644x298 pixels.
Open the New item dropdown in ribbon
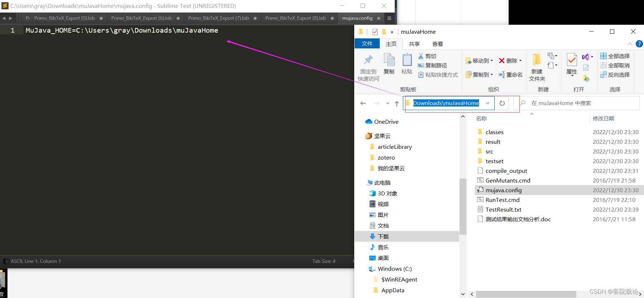[552, 56]
